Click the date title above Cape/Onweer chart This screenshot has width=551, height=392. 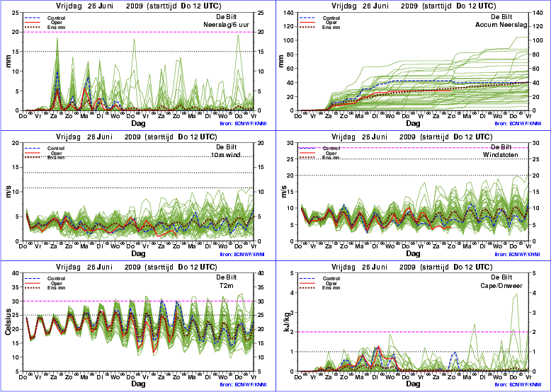[x=412, y=267]
